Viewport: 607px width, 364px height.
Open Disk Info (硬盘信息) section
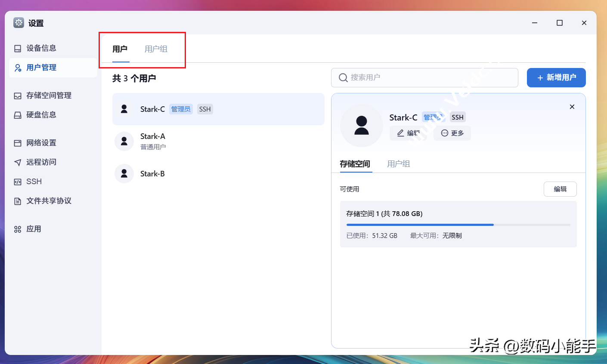coord(41,115)
